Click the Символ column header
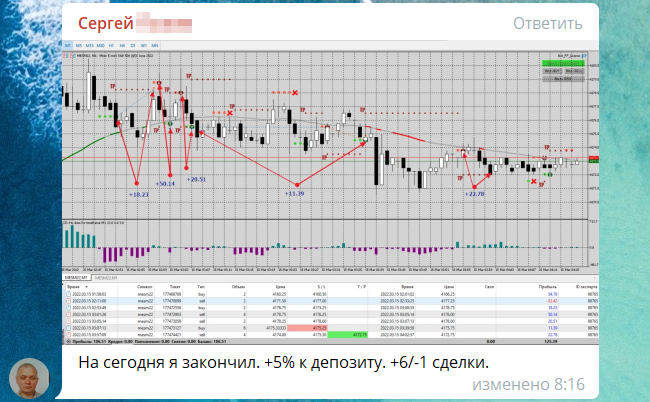 tap(145, 287)
